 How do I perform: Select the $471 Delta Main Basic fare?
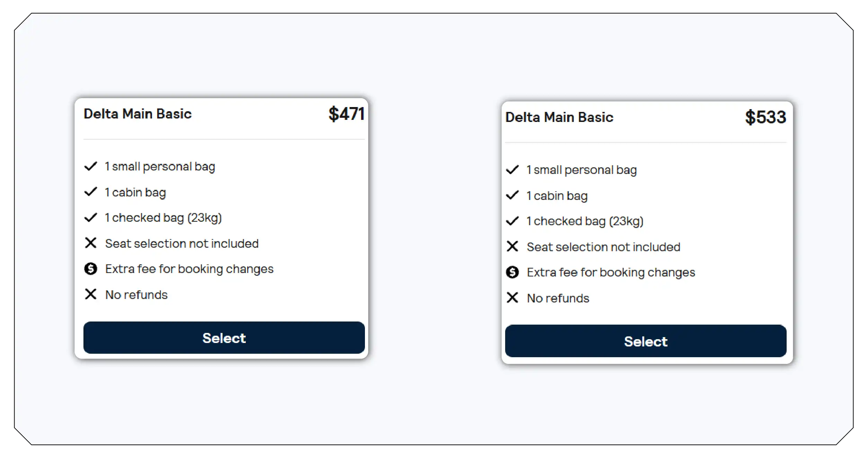(224, 338)
